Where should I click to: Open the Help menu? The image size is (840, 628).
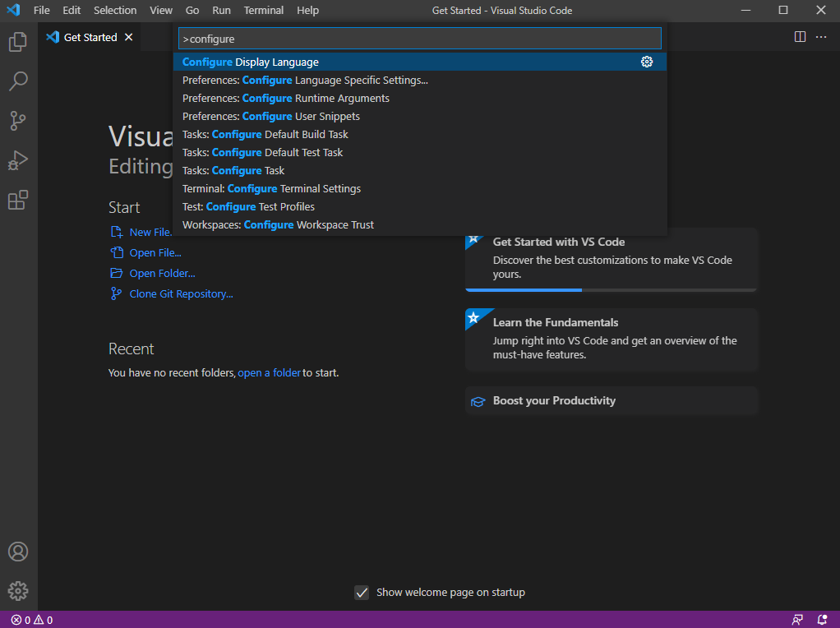307,10
